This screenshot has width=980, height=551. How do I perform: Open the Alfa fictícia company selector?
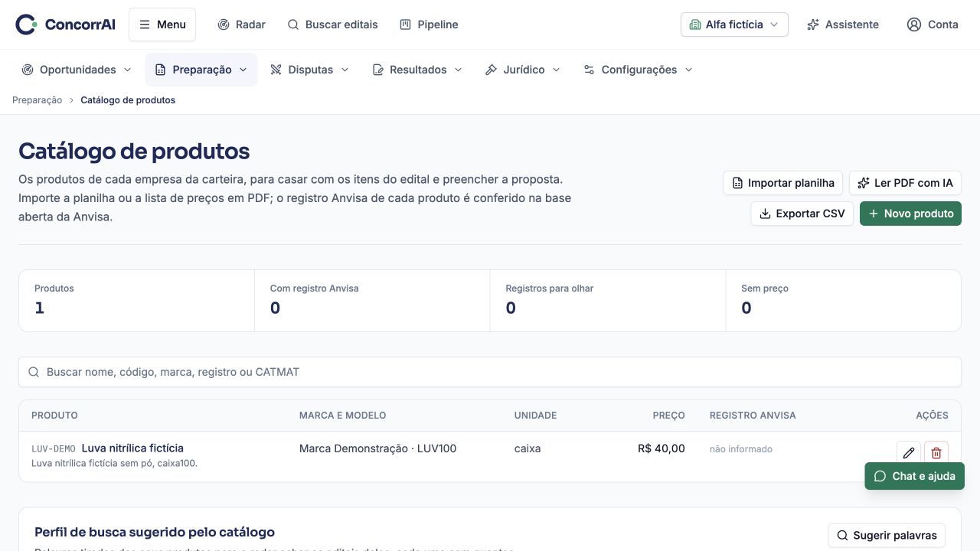[734, 24]
